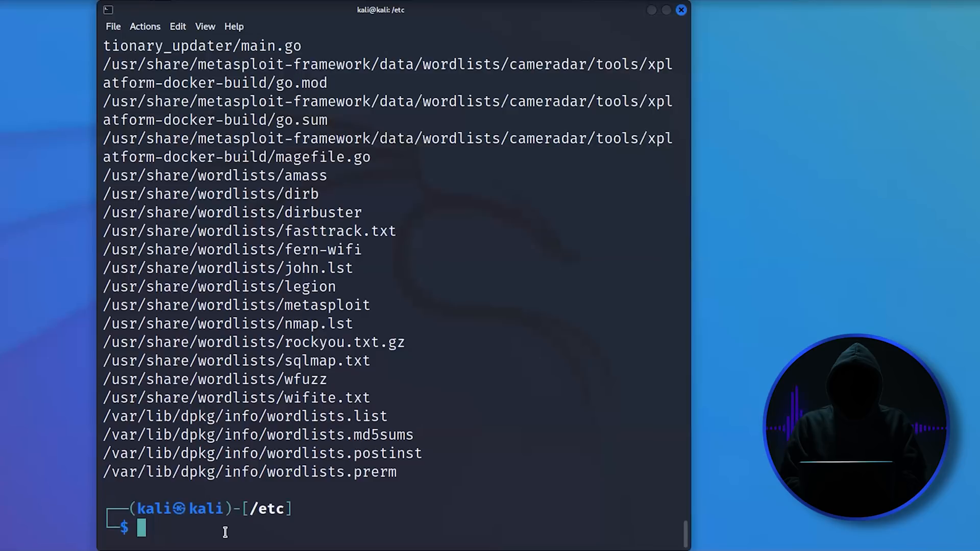Click the window title kali@kali: /etc
Image resolution: width=980 pixels, height=551 pixels.
381,10
